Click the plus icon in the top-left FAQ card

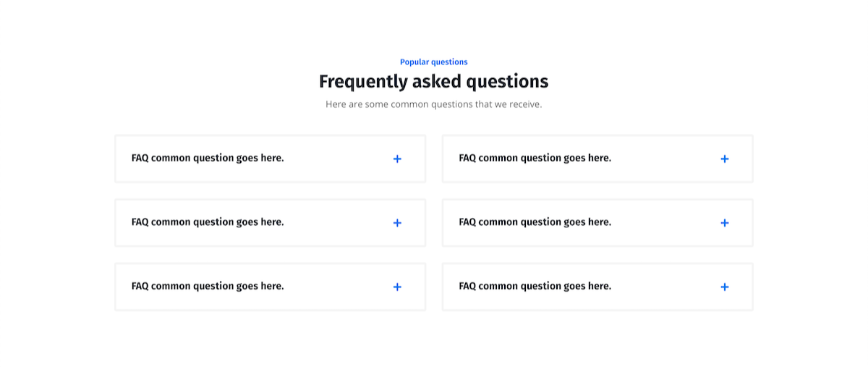point(397,159)
